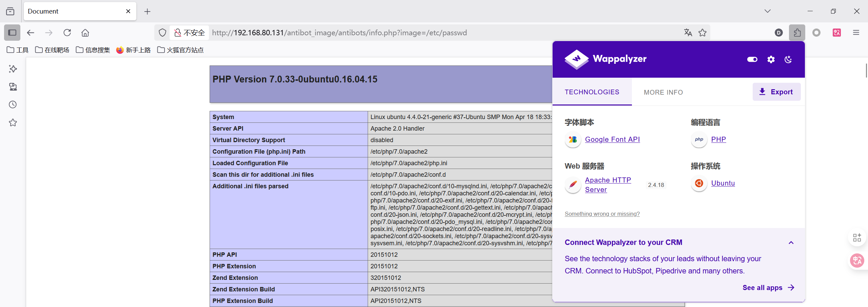Viewport: 868px width, 307px height.
Task: Click the PHP Version 7.0.33 heading
Action: (x=295, y=79)
